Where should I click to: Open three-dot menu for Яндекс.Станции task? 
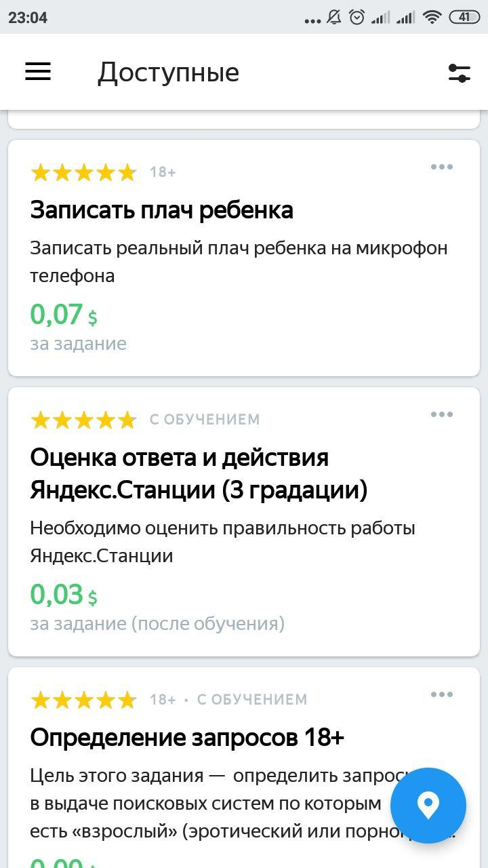pos(441,414)
